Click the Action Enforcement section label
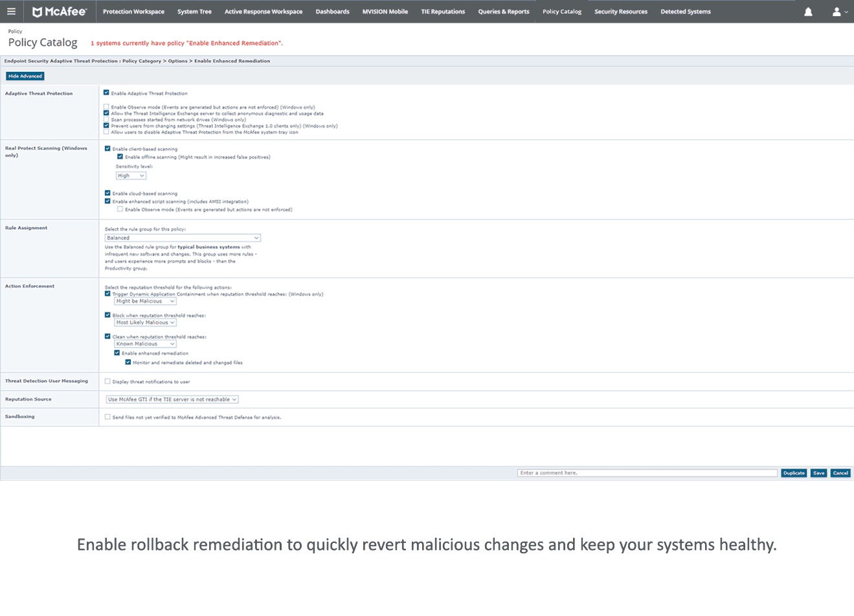This screenshot has width=854, height=616. [x=30, y=286]
